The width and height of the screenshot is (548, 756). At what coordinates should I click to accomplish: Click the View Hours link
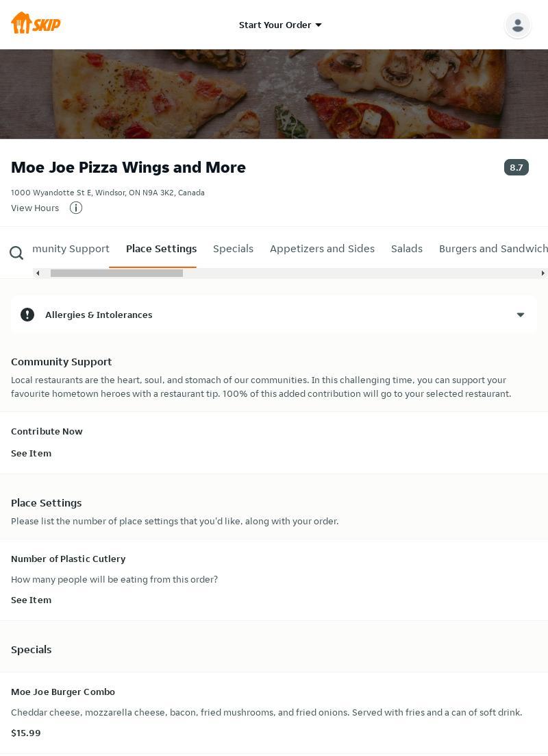(x=35, y=208)
